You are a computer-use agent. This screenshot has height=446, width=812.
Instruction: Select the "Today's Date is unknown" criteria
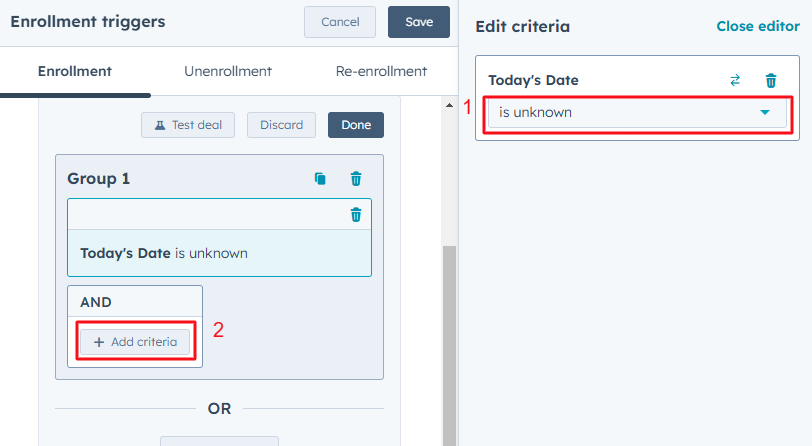[219, 254]
